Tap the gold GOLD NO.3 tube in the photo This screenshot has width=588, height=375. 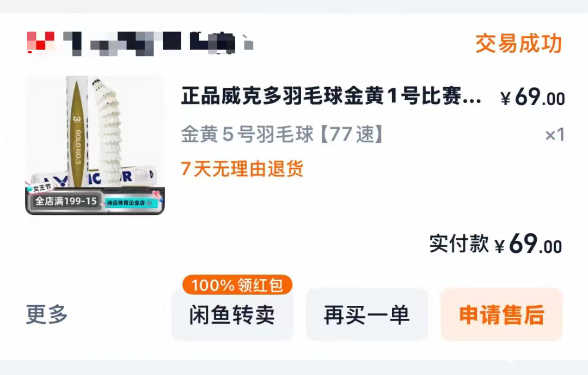[x=77, y=132]
